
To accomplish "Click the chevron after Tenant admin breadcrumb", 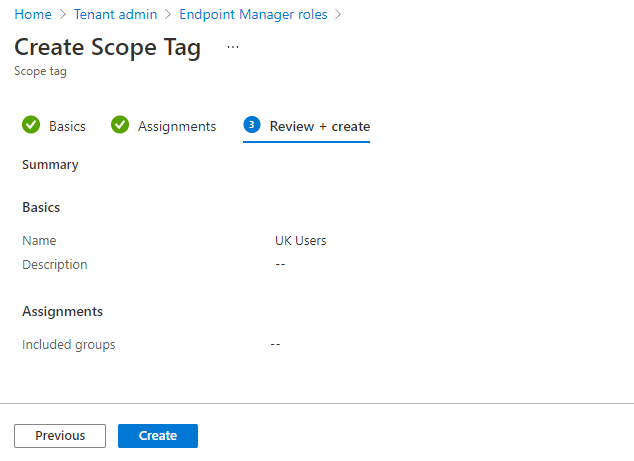I will tap(168, 15).
